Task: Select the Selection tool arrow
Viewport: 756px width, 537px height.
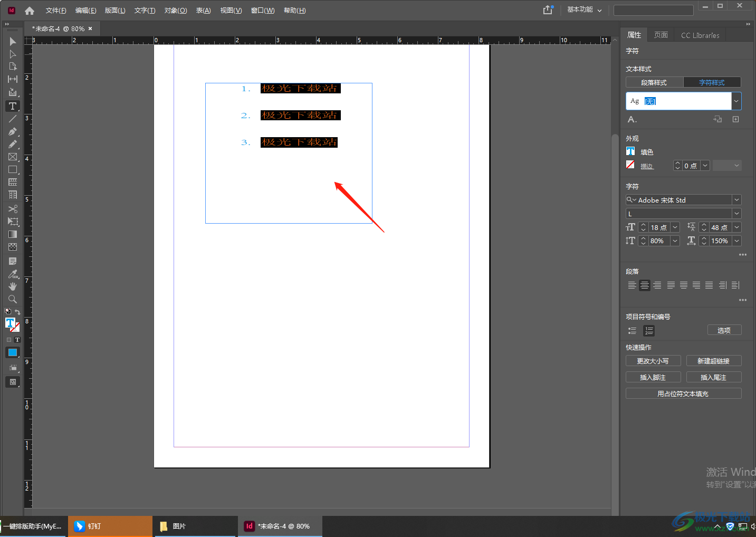Action: [x=13, y=41]
